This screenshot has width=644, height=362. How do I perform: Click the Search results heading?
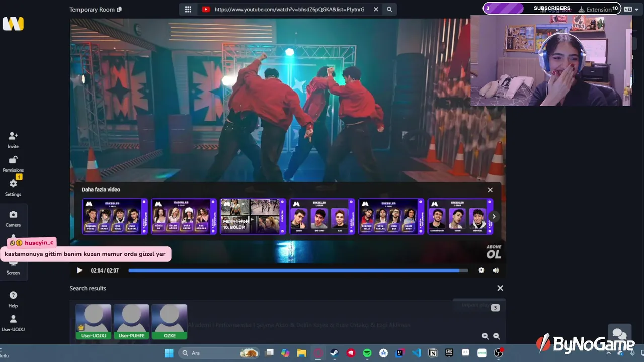point(88,288)
